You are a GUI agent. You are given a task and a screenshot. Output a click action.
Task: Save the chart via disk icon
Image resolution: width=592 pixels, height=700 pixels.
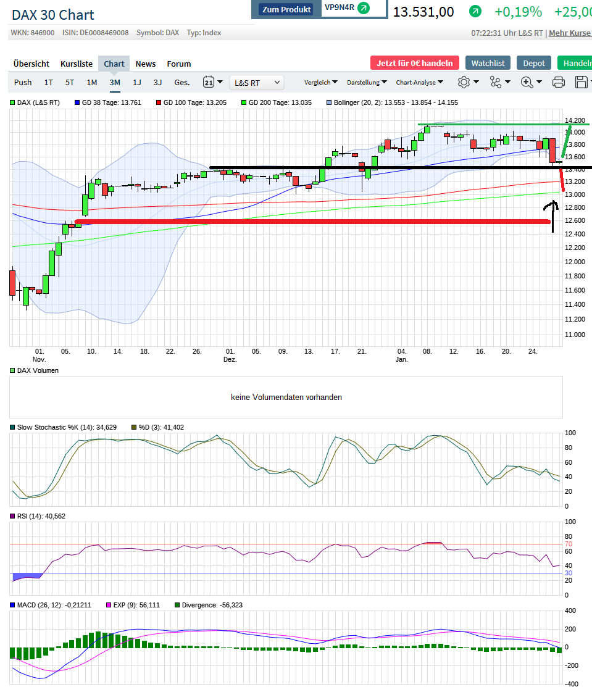tap(581, 81)
